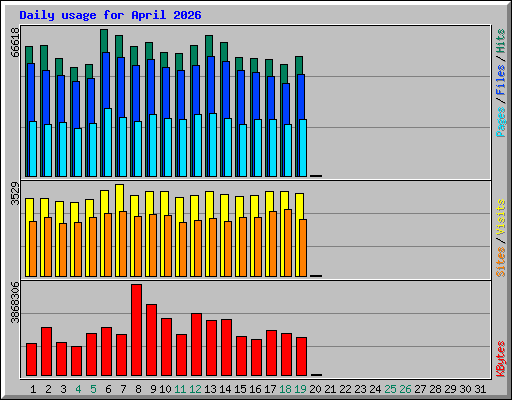Select day label 13 on the x-axis

pos(210,389)
